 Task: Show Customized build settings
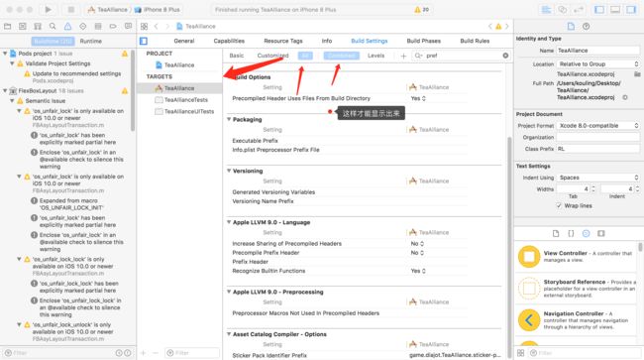[272, 56]
